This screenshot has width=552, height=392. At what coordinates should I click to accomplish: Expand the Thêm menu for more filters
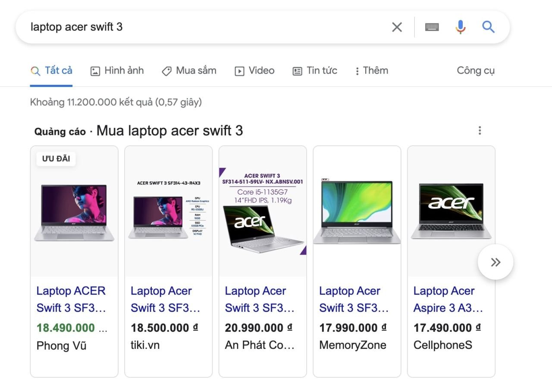click(x=371, y=71)
